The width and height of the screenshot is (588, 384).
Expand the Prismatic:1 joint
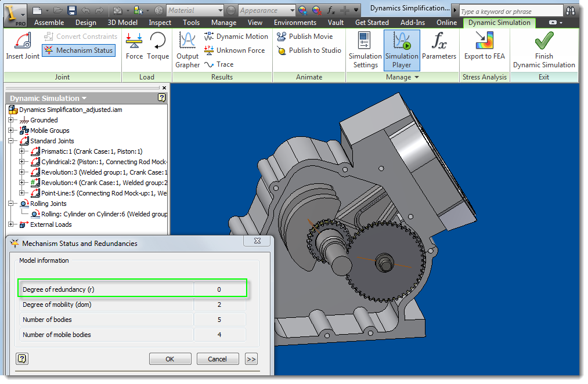[x=22, y=151]
